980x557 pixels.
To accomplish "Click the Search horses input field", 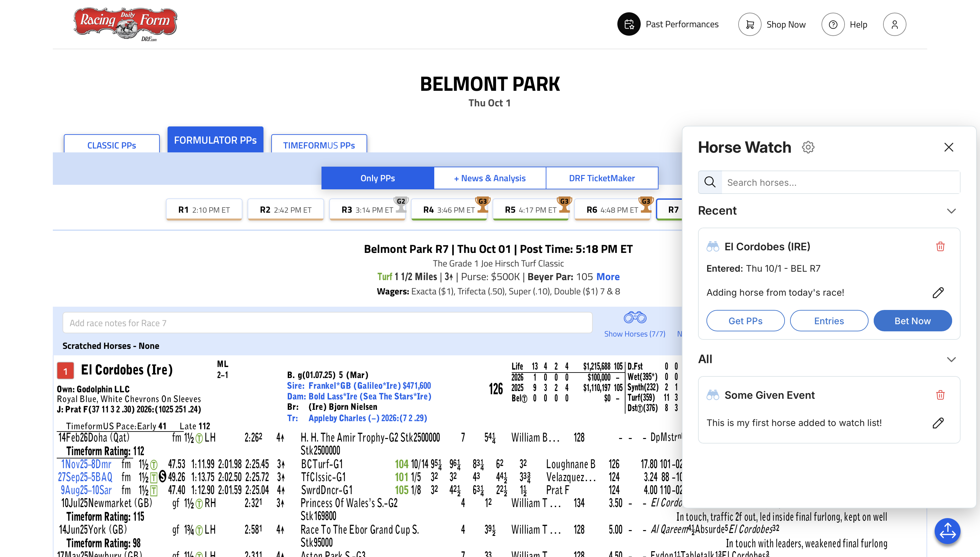I will [x=840, y=182].
